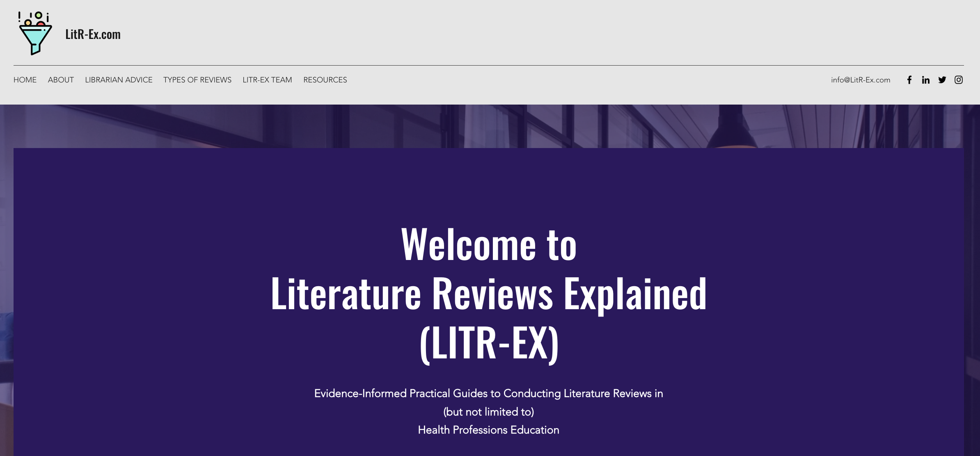Open the Facebook social icon
This screenshot has height=456, width=980.
click(909, 80)
